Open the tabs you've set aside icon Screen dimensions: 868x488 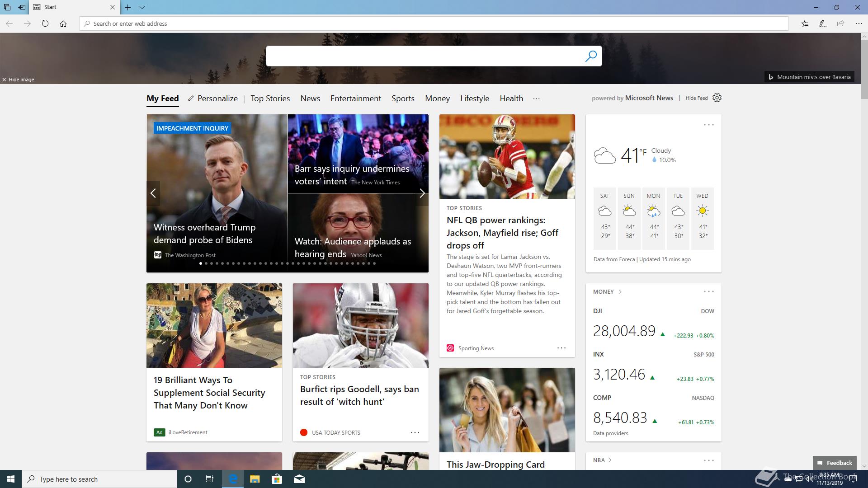7,7
